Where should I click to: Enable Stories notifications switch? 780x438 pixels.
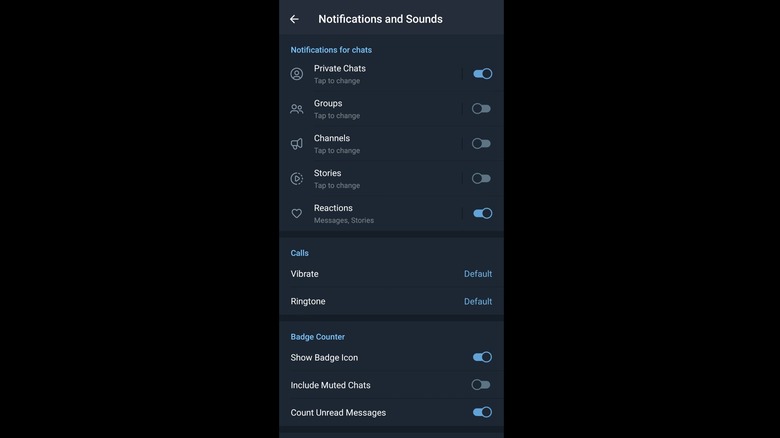(482, 179)
